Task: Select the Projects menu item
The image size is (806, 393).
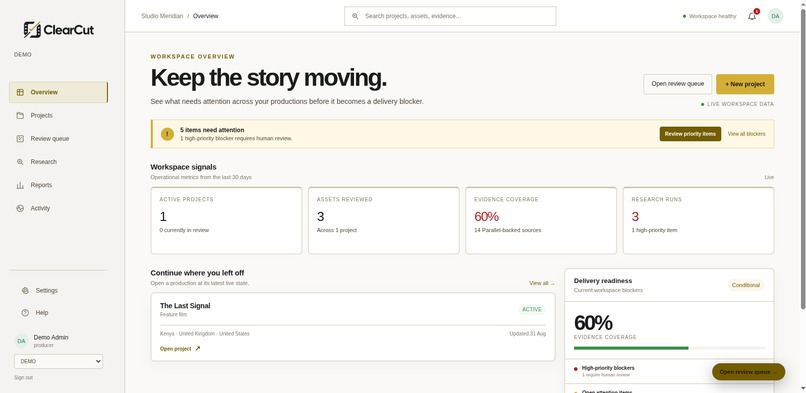Action: point(58,116)
